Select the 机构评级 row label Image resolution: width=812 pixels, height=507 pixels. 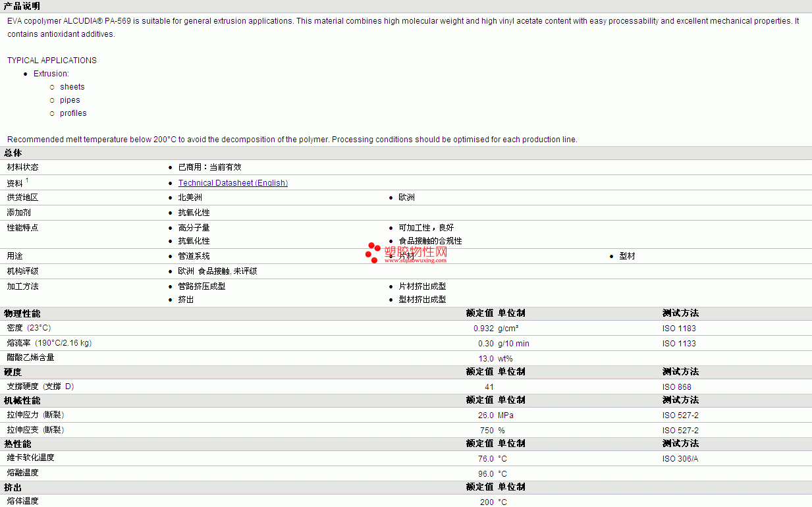click(23, 271)
